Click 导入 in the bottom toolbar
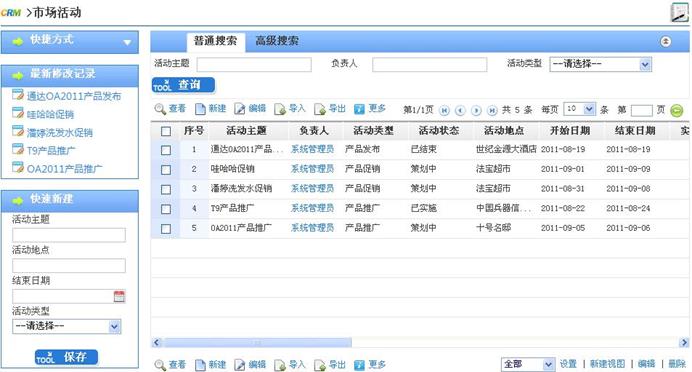Image resolution: width=692 pixels, height=372 pixels. tap(290, 364)
